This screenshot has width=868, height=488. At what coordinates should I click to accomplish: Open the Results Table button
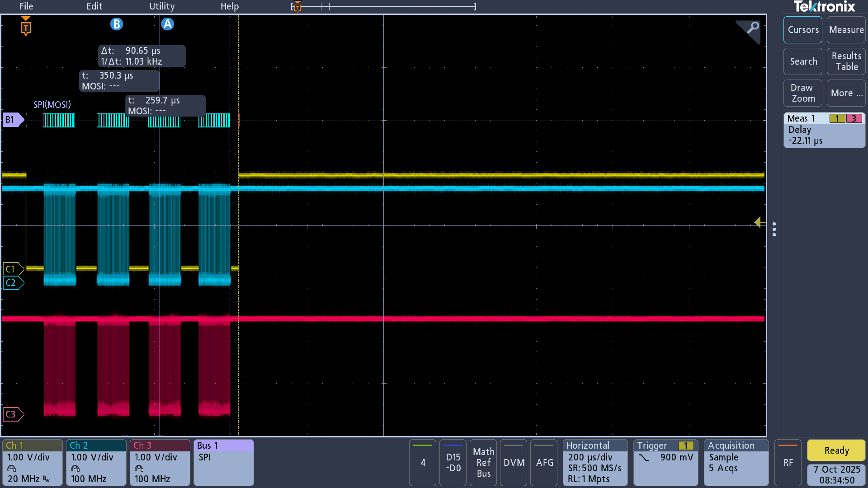tap(846, 61)
